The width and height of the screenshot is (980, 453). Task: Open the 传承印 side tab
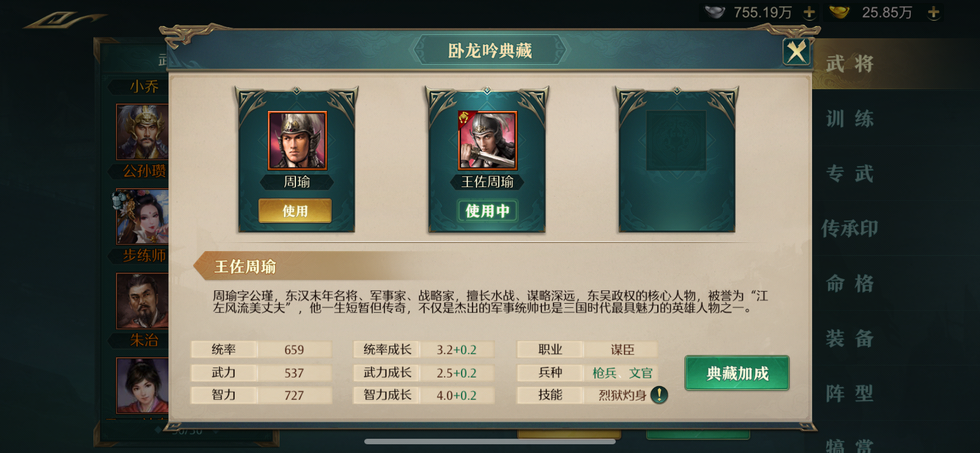click(x=849, y=228)
